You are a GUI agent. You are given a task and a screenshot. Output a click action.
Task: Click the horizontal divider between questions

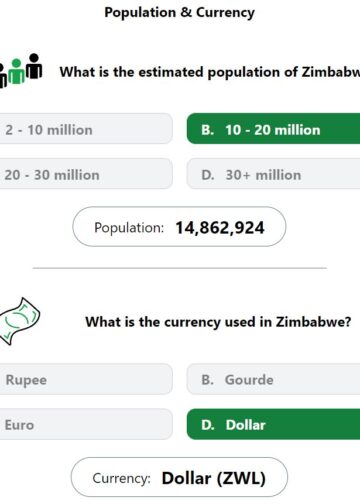click(180, 268)
